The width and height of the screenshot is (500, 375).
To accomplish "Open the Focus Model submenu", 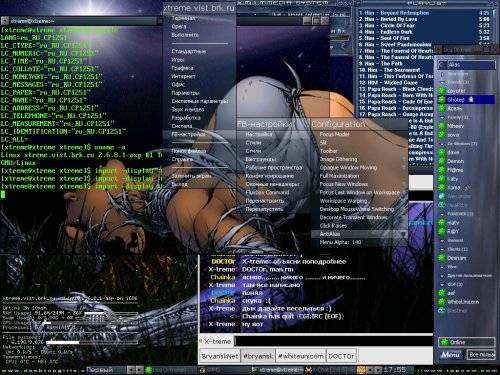I will [359, 134].
